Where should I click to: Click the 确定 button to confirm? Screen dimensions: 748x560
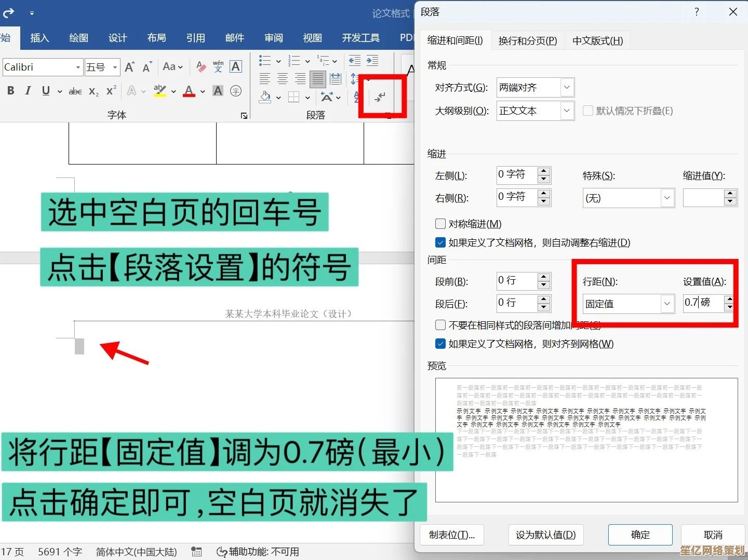[x=640, y=535]
